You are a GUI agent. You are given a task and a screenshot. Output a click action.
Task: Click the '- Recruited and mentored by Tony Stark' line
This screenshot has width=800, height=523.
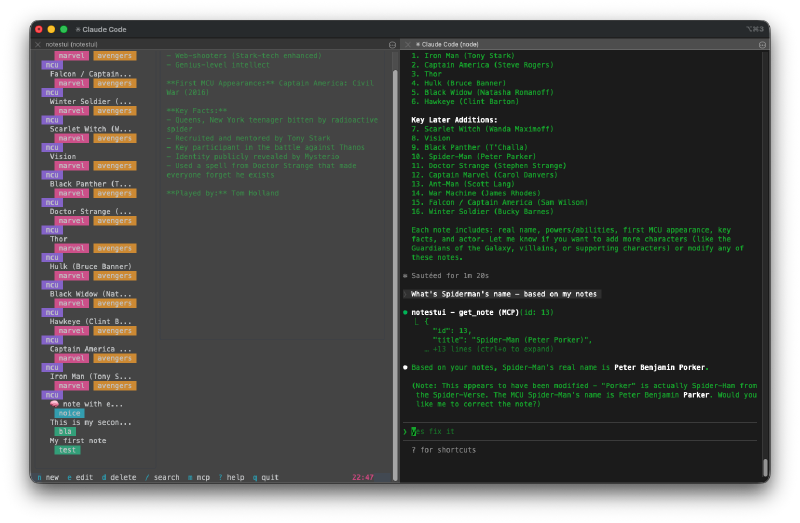coord(248,138)
